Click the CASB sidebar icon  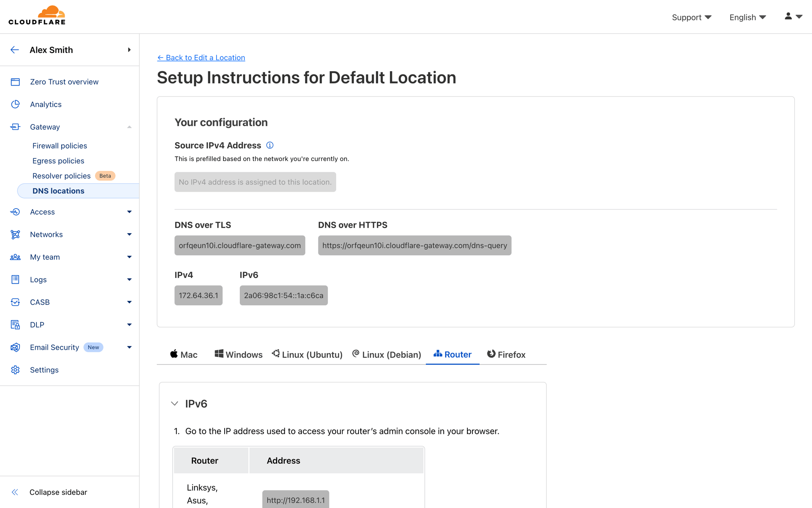click(x=15, y=302)
